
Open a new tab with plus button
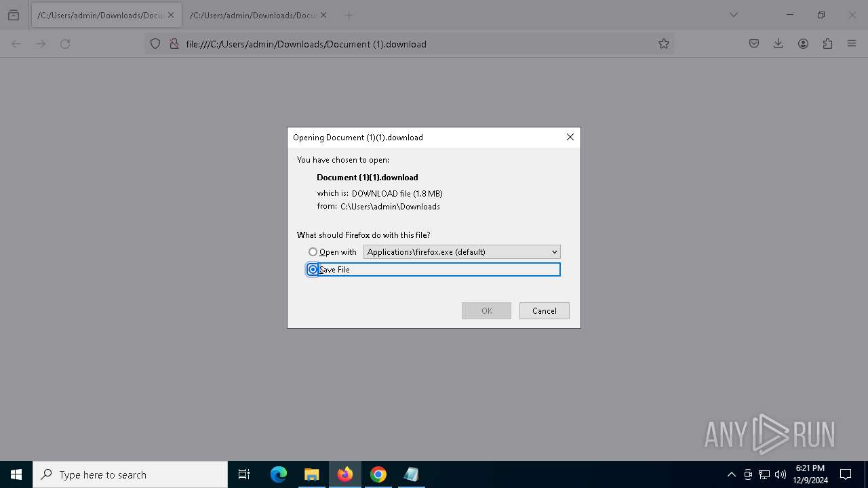349,15
